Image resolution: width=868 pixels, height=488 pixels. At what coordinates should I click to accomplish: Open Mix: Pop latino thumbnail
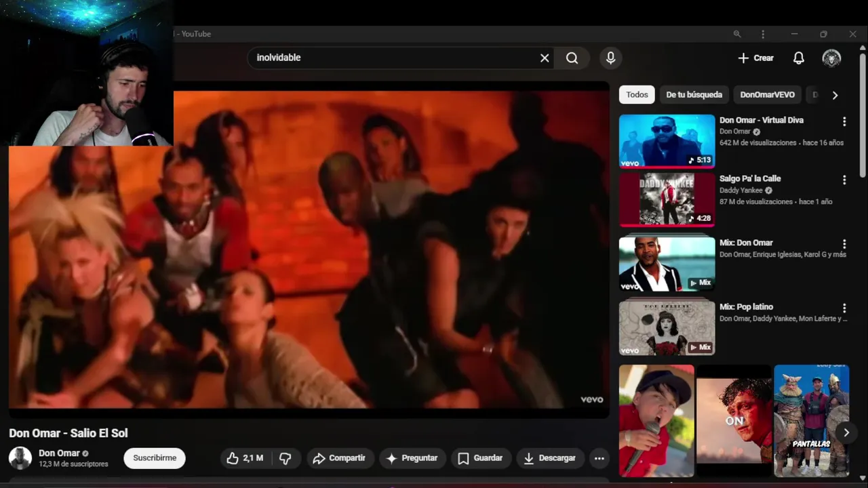pos(667,328)
